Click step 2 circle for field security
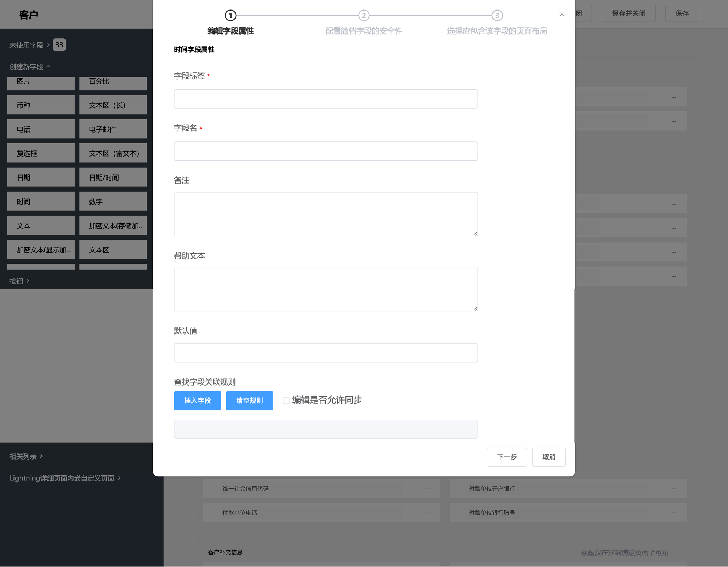This screenshot has width=728, height=567. click(364, 16)
